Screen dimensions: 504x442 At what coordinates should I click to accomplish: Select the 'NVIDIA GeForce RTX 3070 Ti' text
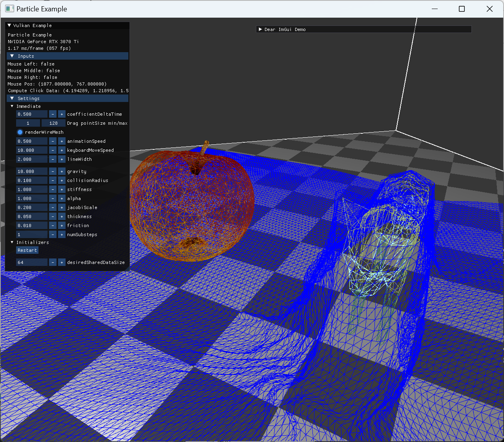click(x=43, y=42)
